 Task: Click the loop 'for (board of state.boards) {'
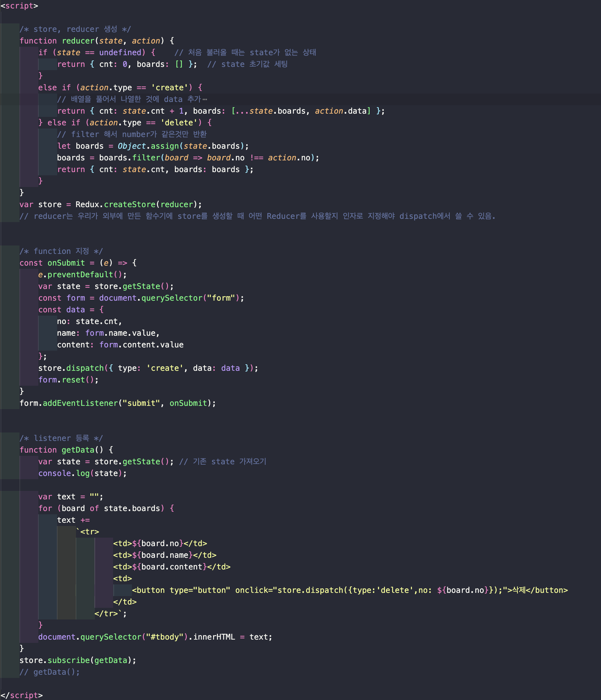point(106,508)
